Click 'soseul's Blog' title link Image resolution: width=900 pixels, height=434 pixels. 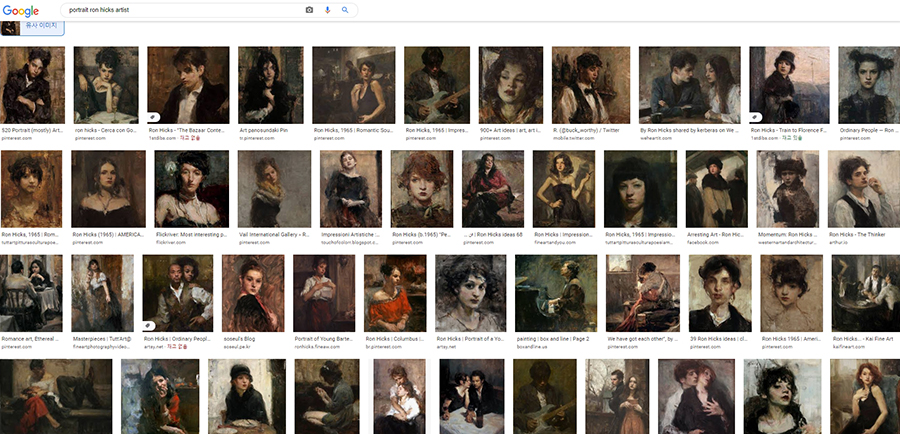coord(238,339)
